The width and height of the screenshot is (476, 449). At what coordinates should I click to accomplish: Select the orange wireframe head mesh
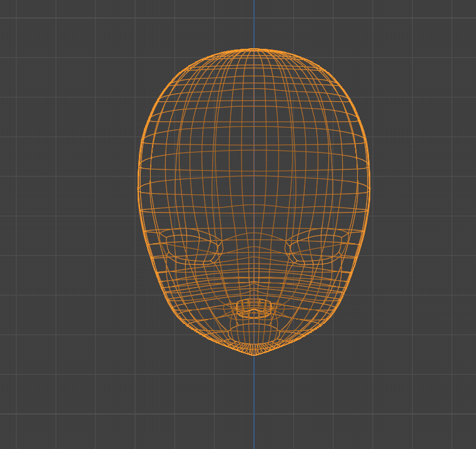pos(254,202)
